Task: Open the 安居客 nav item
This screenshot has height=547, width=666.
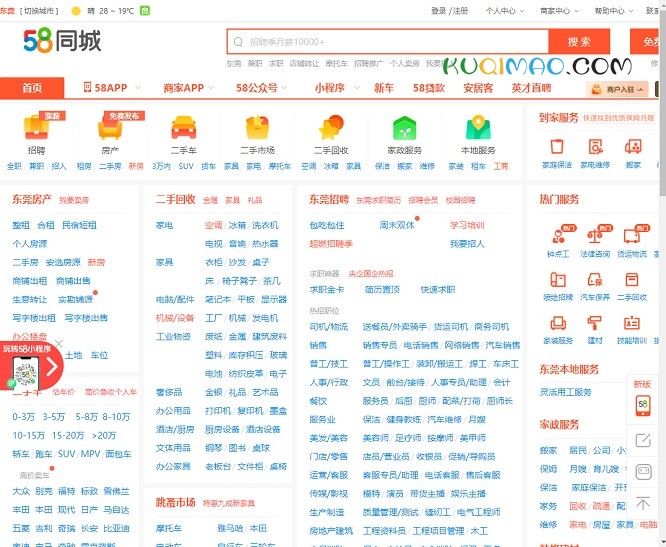Action: pos(478,88)
